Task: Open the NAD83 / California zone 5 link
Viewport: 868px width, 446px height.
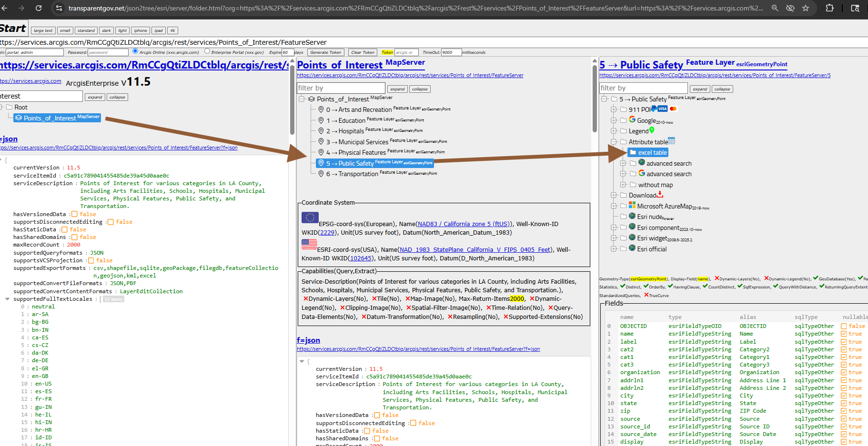Action: 464,224
